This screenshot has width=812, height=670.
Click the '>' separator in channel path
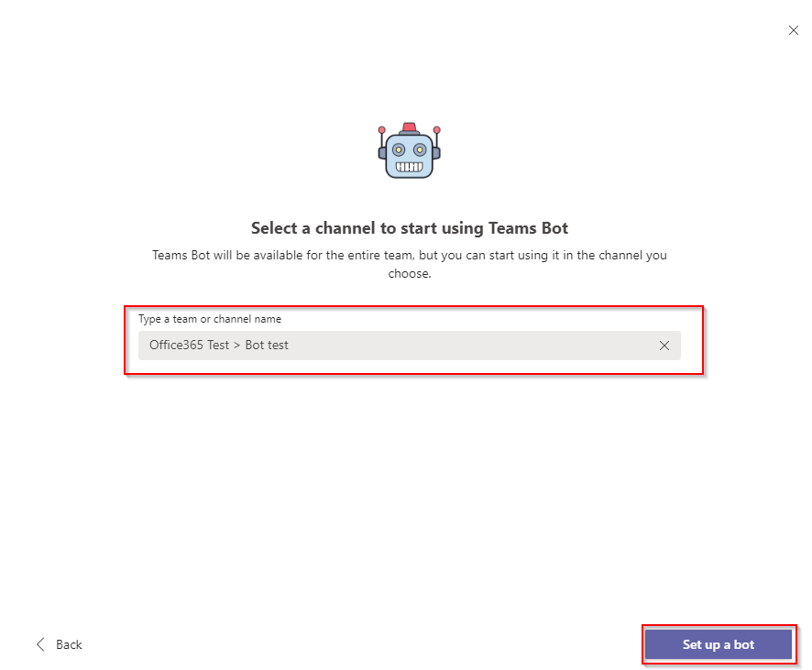(236, 346)
